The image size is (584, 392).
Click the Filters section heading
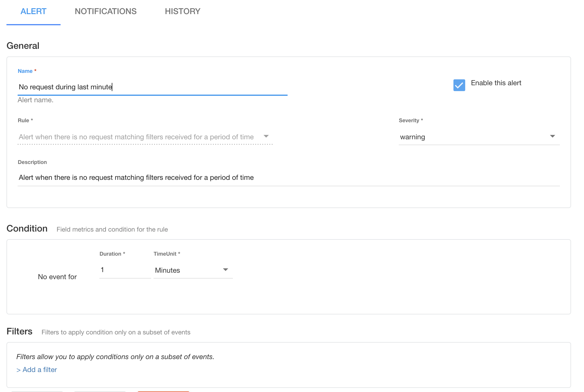[x=19, y=331]
